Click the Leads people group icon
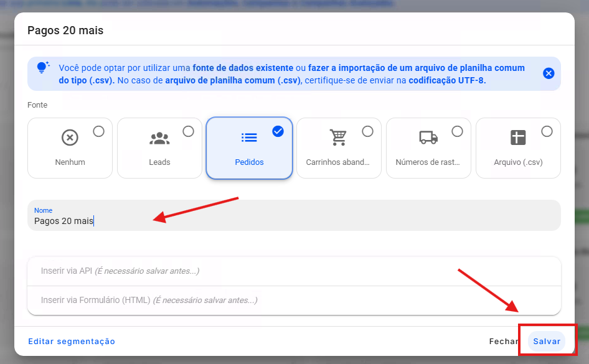This screenshot has height=364, width=589. 159,138
